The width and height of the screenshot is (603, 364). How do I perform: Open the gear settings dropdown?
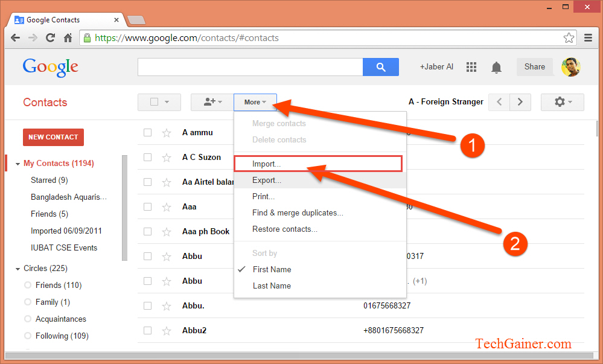[561, 102]
